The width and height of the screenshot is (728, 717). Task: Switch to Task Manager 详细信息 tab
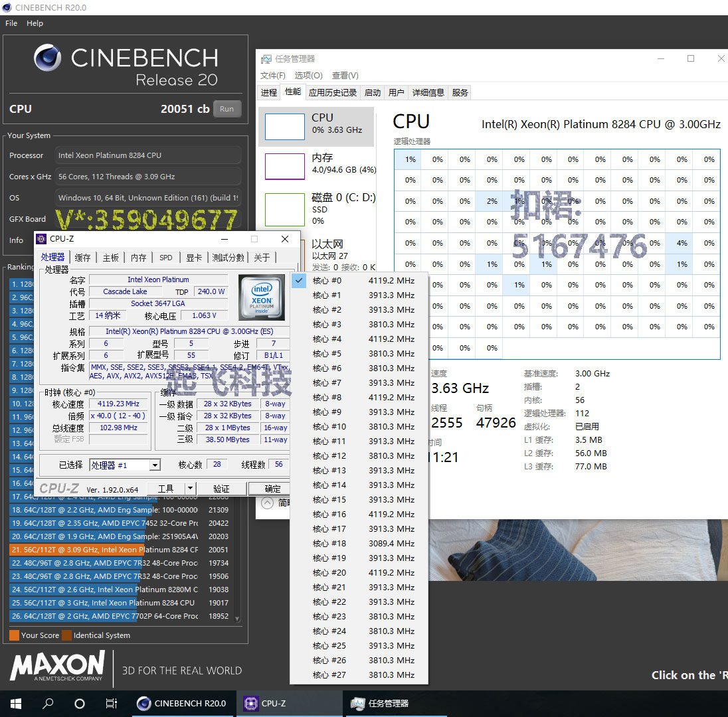[x=428, y=93]
